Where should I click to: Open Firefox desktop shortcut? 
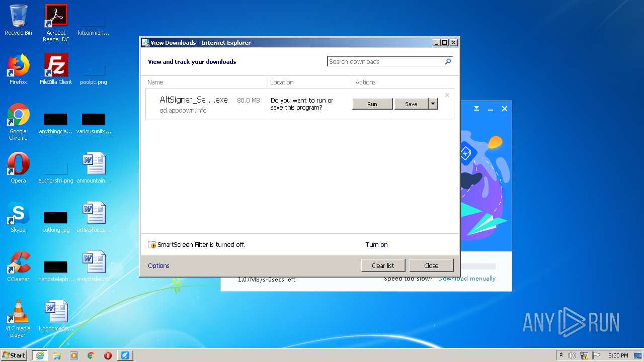point(18,69)
